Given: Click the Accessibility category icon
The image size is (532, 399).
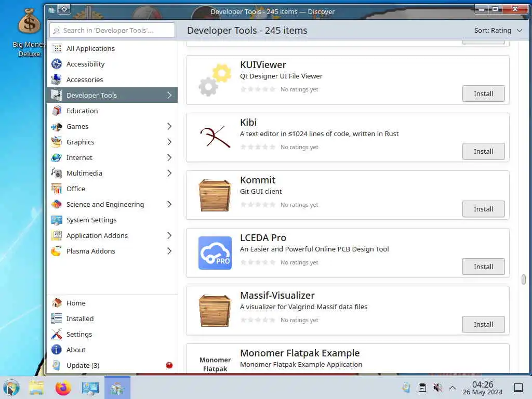Looking at the screenshot, I should 57,64.
